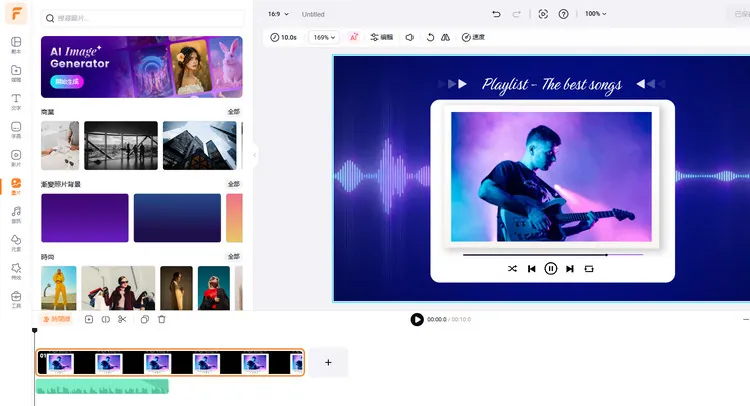Show all images in the fashion row
The image size is (750, 406).
point(234,257)
